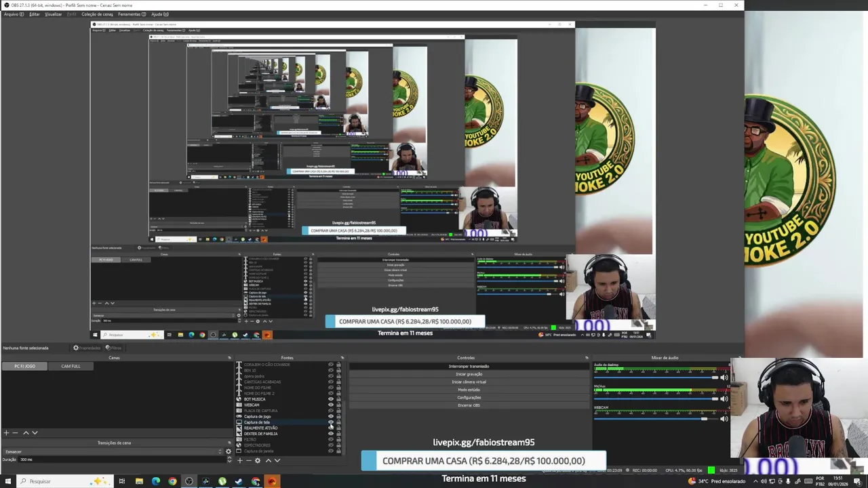Screen dimensions: 868x488
Task: Move source down in Fontes list
Action: click(x=277, y=460)
